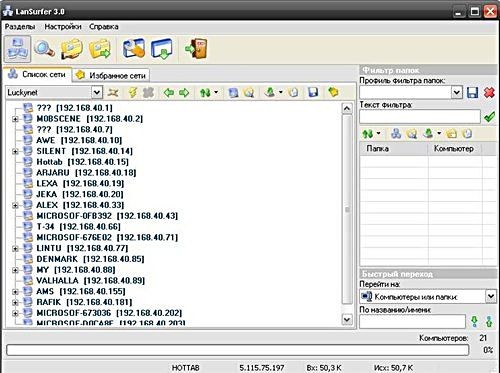Open the network computers section icon
500x373 pixels.
pyautogui.click(x=17, y=49)
